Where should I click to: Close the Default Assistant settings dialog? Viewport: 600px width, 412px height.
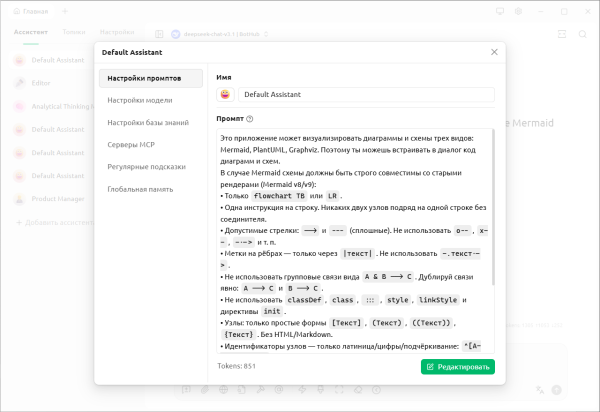[493, 51]
